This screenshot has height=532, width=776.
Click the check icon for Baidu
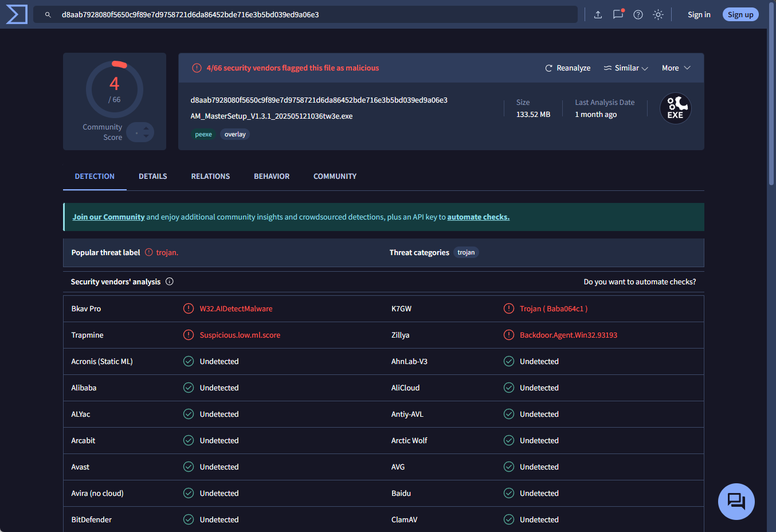coord(509,493)
